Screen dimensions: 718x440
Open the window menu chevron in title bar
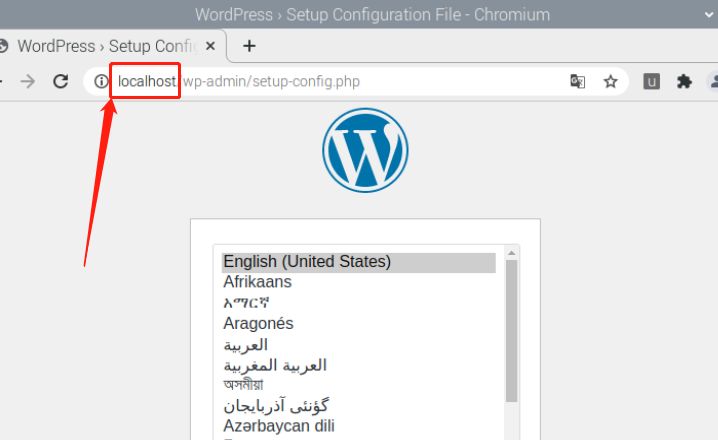[x=710, y=15]
